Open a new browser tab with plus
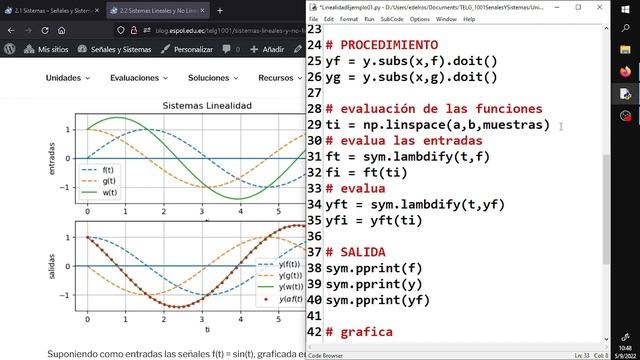This screenshot has height=360, width=640. pos(220,11)
